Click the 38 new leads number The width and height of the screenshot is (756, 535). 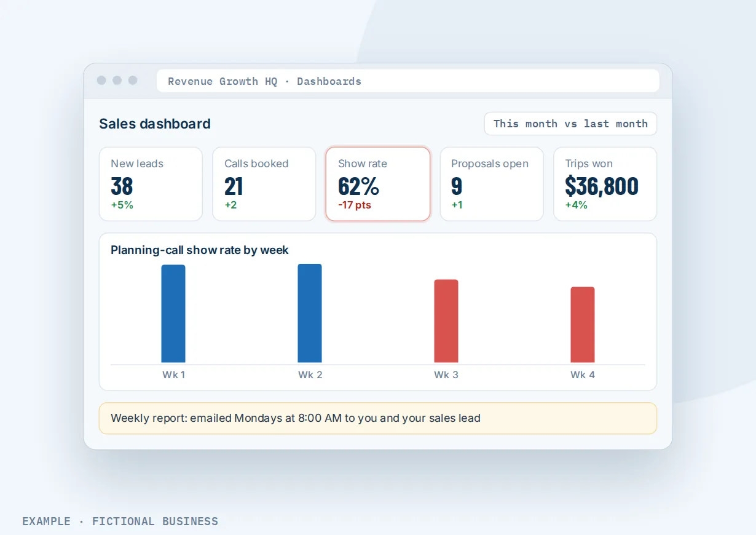122,186
